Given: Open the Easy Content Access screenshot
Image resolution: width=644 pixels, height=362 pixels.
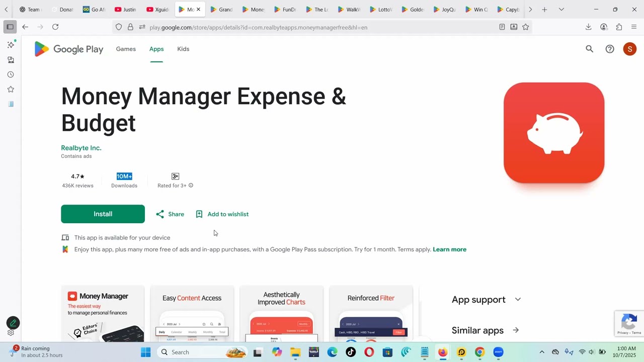Looking at the screenshot, I should point(192,314).
